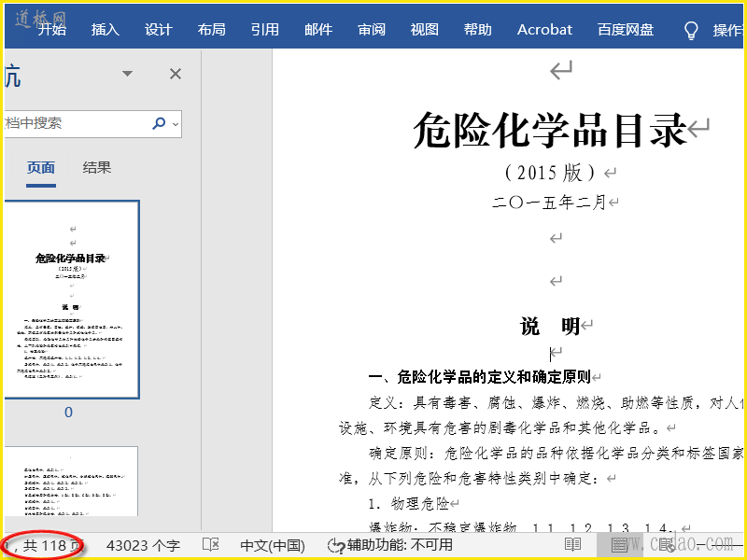The width and height of the screenshot is (747, 560).
Task: Open the spelling check icon in status bar
Action: 211,545
